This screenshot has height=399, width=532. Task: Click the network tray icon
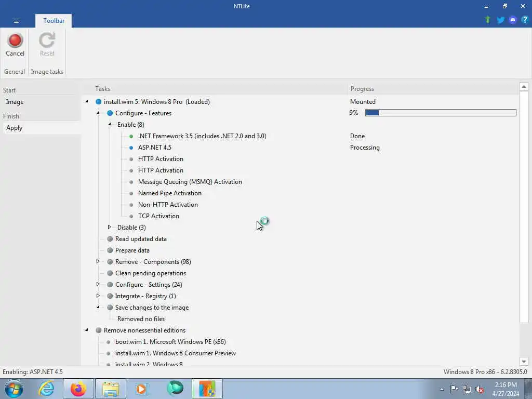click(467, 390)
